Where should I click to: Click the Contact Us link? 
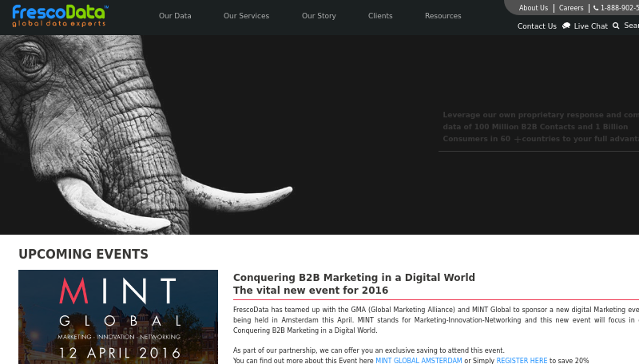point(537,26)
